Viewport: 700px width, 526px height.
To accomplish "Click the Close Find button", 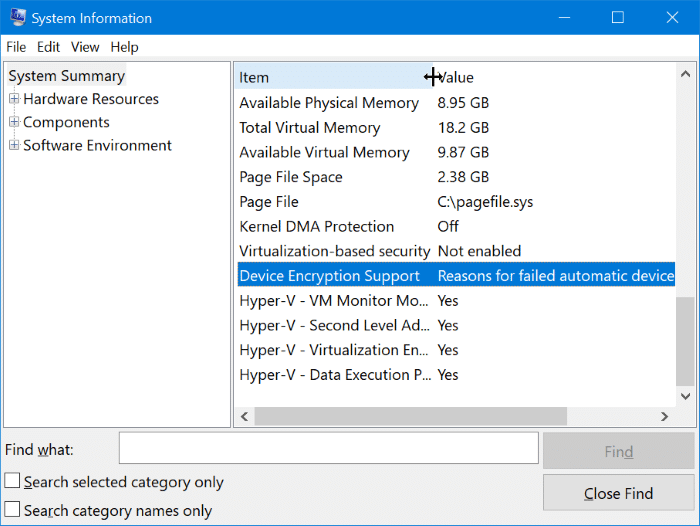I will pyautogui.click(x=619, y=493).
